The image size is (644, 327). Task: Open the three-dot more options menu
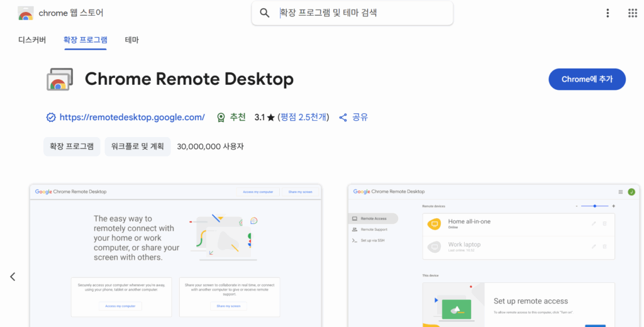point(608,13)
